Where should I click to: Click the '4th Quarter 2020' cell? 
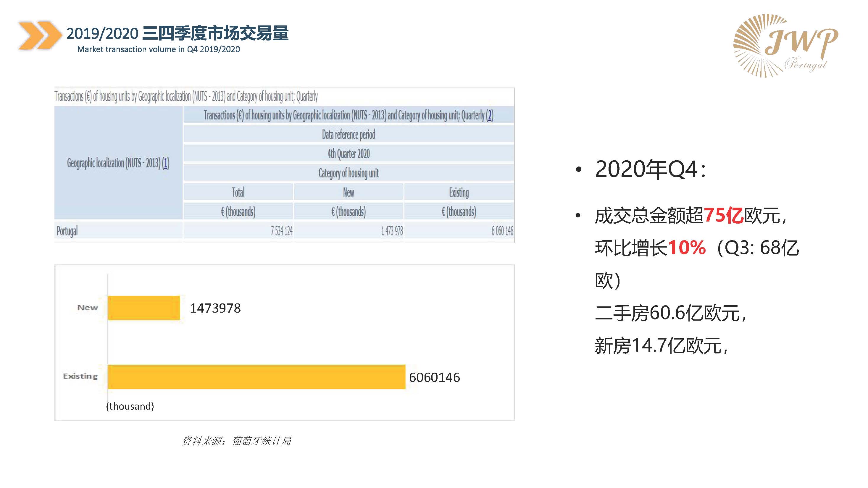tap(349, 153)
